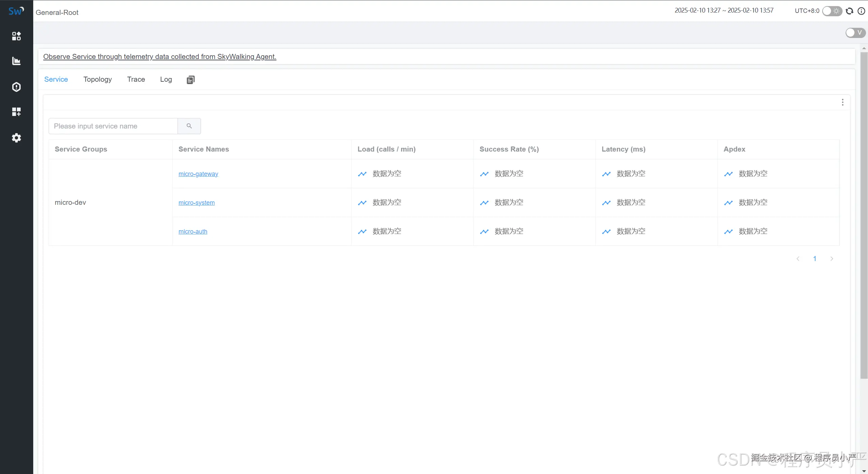Open the settings gear sidebar icon
Viewport: 868px width, 474px height.
(x=16, y=138)
